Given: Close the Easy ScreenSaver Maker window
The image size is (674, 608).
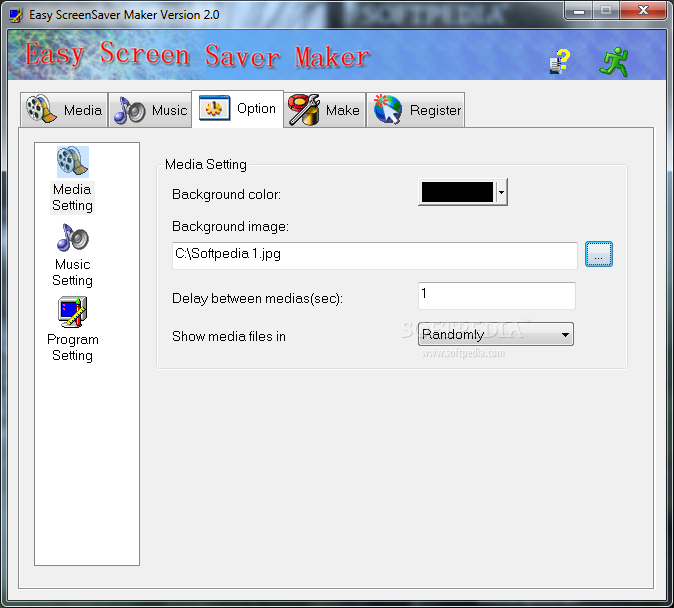Looking at the screenshot, I should click(643, 11).
